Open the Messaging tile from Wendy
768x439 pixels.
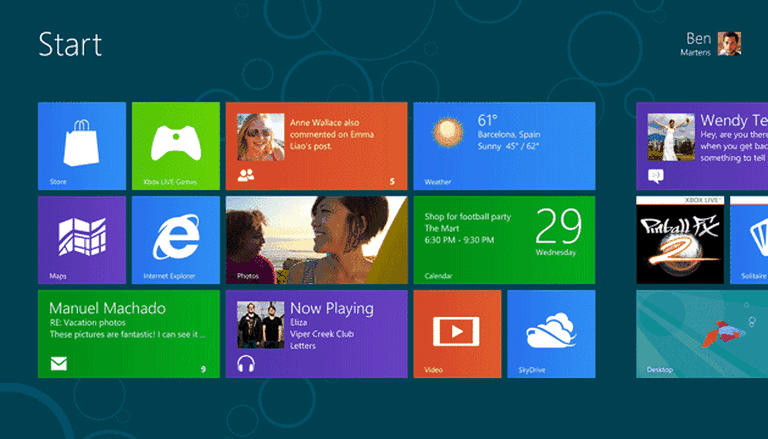pos(702,146)
